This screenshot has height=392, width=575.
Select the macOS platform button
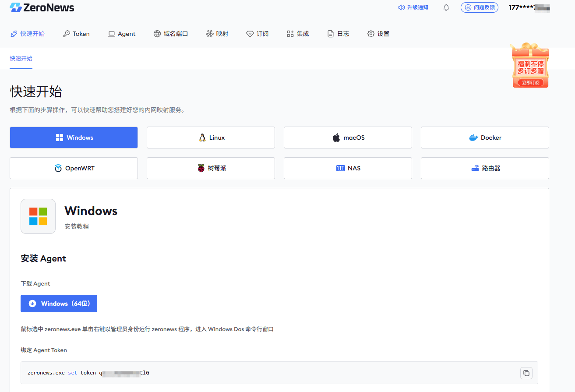pyautogui.click(x=348, y=138)
